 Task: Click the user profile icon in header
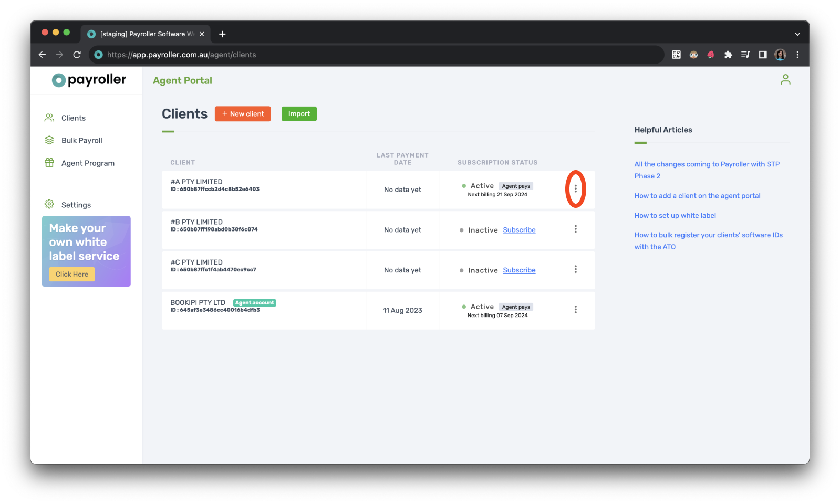tap(785, 80)
